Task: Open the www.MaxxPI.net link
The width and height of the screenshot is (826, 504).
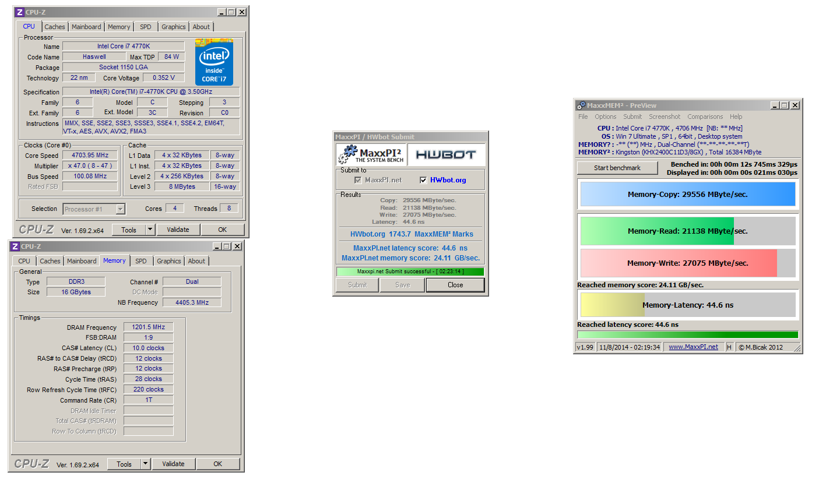Action: [693, 347]
